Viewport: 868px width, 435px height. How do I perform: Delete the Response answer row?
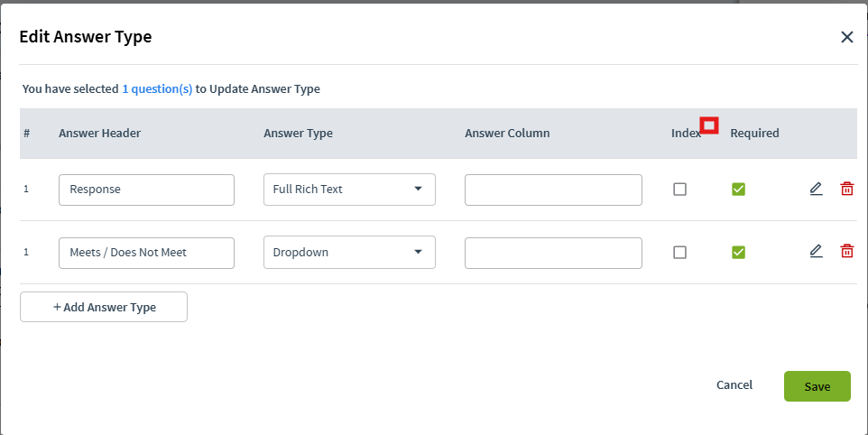pos(847,190)
